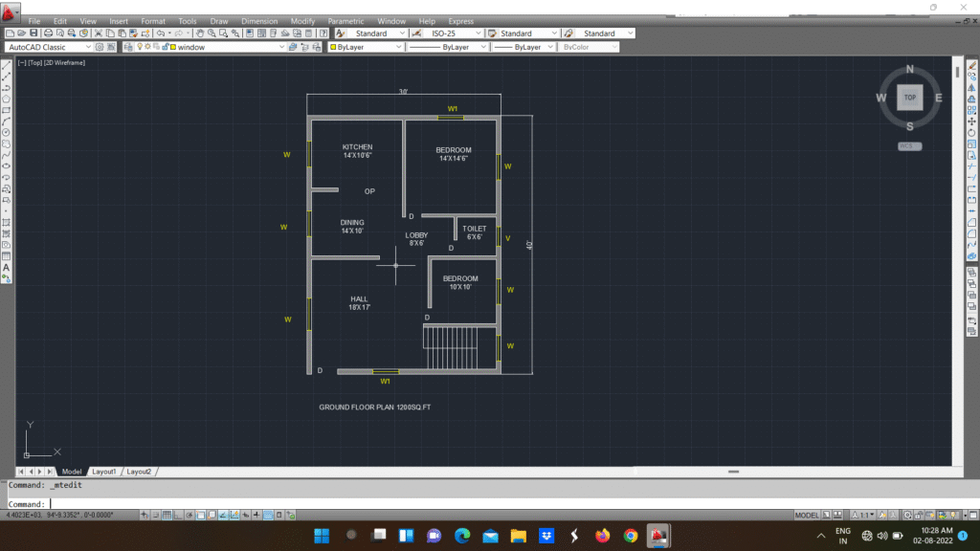Open the AutoCAD Classic workspace dropdown
980x551 pixels.
pos(49,47)
